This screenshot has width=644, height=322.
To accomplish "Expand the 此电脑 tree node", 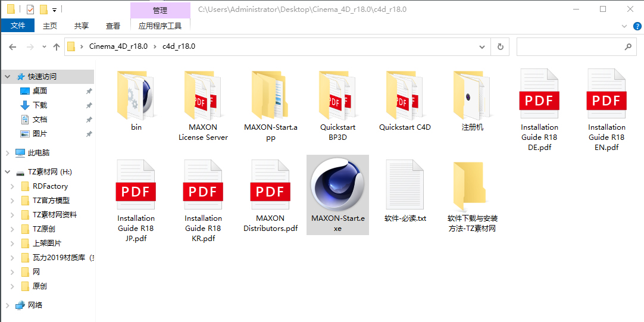I will 7,153.
